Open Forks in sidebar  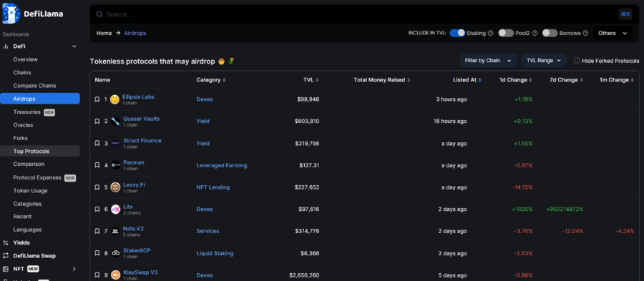click(21, 138)
